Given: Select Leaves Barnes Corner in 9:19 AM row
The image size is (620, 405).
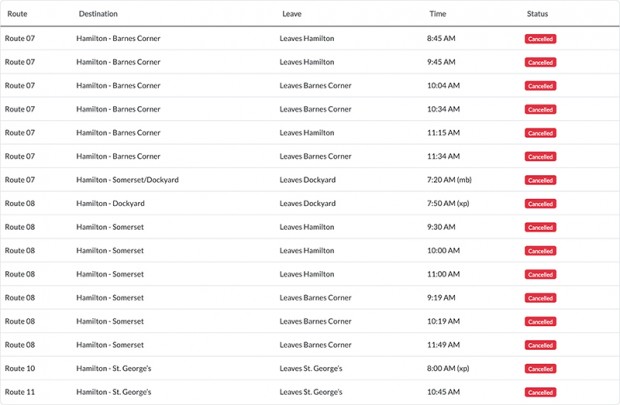Looking at the screenshot, I should click(x=315, y=297).
